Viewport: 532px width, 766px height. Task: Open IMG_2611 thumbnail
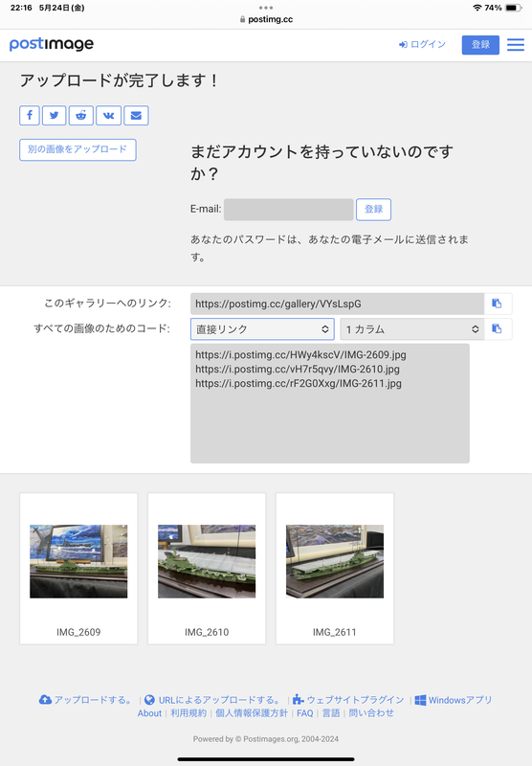[x=335, y=561]
